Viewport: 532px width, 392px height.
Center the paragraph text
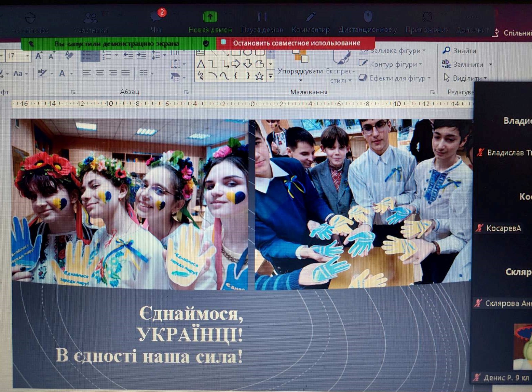[100, 73]
